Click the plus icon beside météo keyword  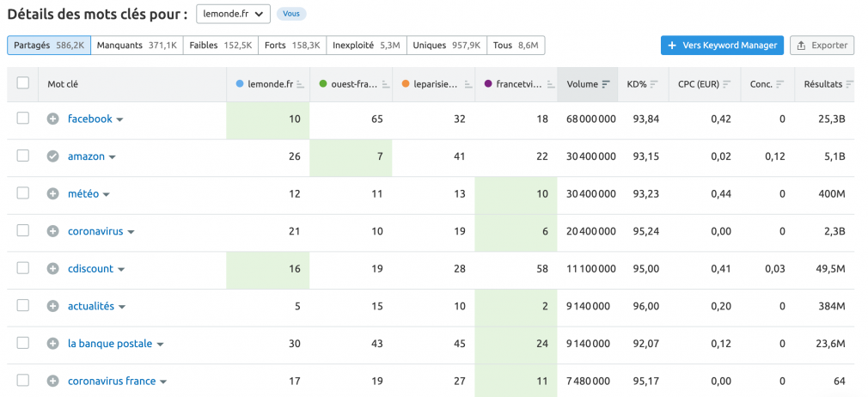(x=52, y=194)
